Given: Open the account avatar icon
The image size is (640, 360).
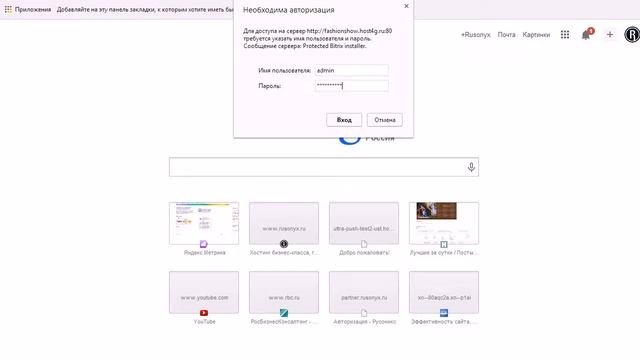Looking at the screenshot, I should pyautogui.click(x=632, y=35).
